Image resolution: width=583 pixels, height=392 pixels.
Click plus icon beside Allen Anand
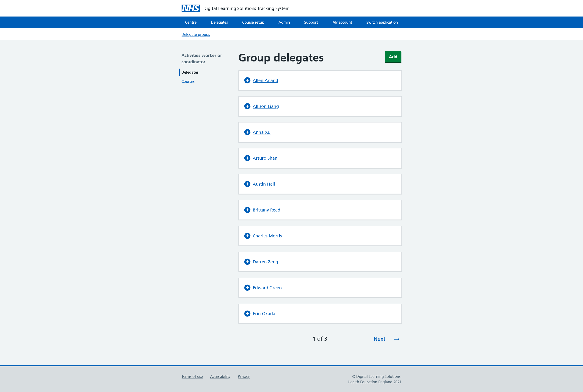pyautogui.click(x=247, y=80)
